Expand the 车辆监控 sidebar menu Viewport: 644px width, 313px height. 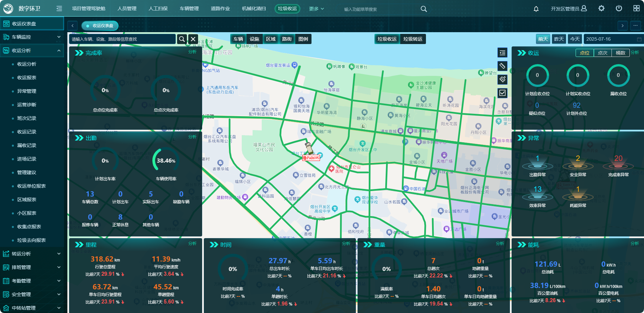[x=32, y=37]
